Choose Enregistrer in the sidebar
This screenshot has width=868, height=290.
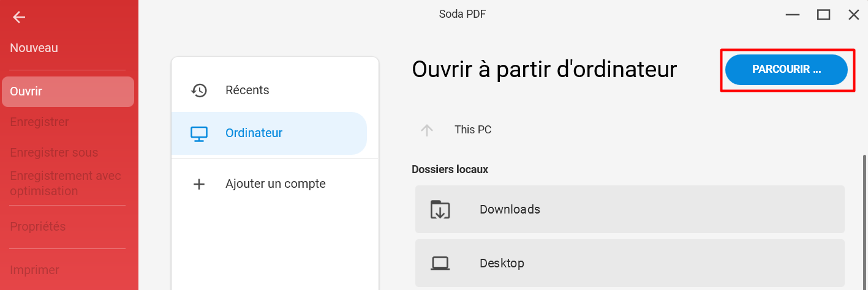coord(39,122)
